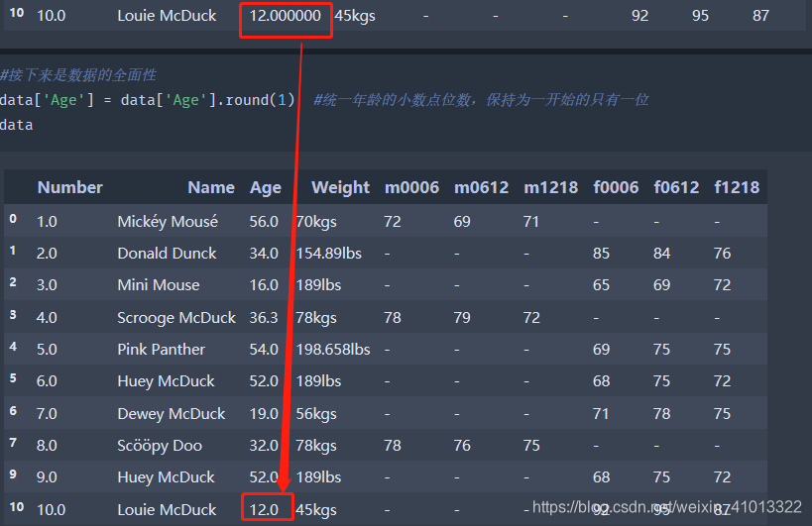Click Louie McDuck in the lower table
812x526 pixels.
coord(167,509)
